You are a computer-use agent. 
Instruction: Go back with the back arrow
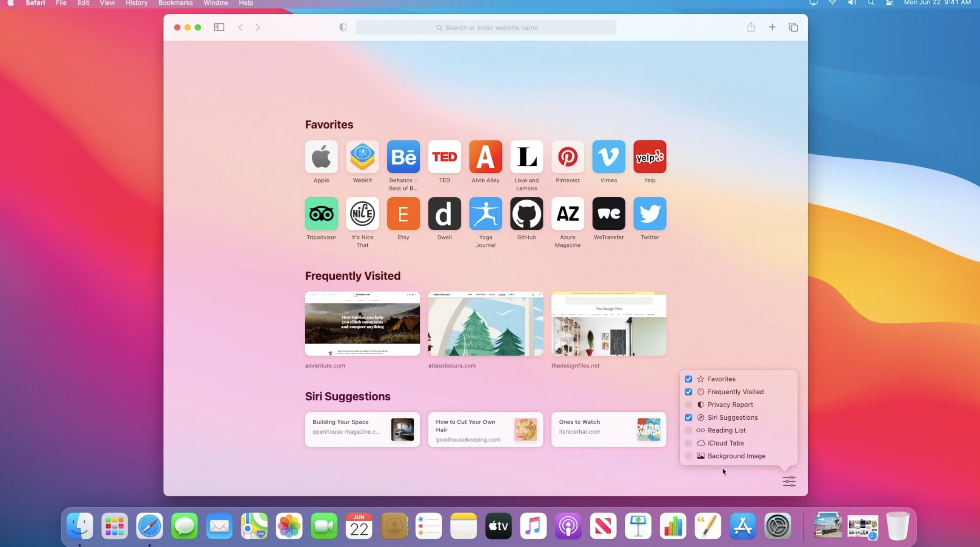(241, 27)
